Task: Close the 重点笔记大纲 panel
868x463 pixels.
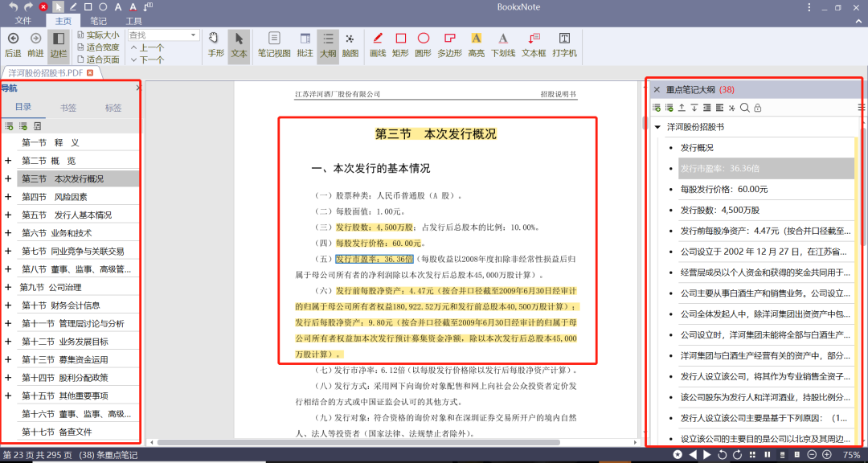Action: click(657, 89)
